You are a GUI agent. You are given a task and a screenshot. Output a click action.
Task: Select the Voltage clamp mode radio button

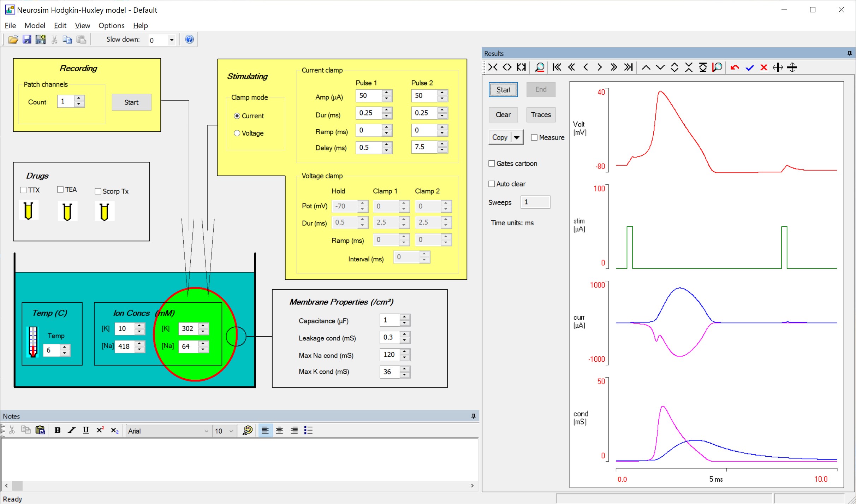pos(237,133)
